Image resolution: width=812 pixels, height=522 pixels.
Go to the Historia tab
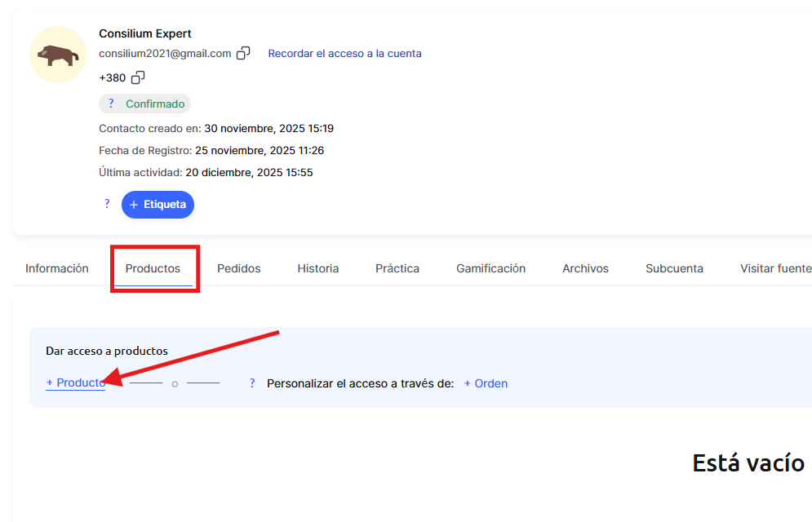coord(317,268)
